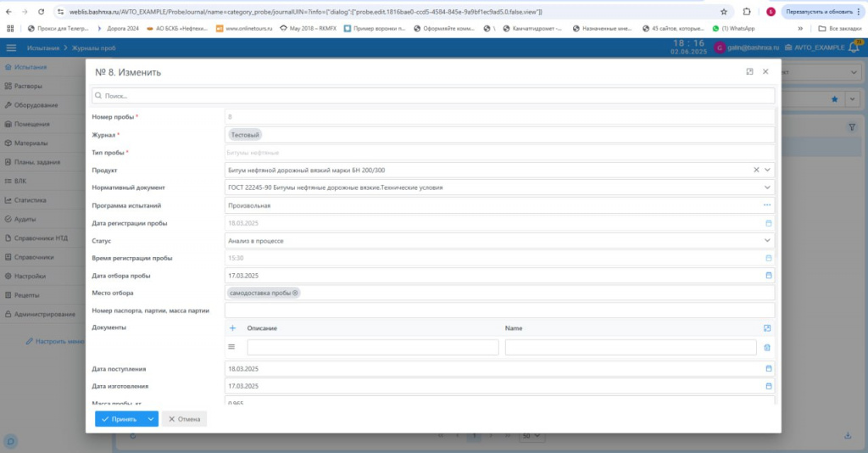The width and height of the screenshot is (868, 453).
Task: Remove the самодоставка пробы tag
Action: click(x=295, y=293)
